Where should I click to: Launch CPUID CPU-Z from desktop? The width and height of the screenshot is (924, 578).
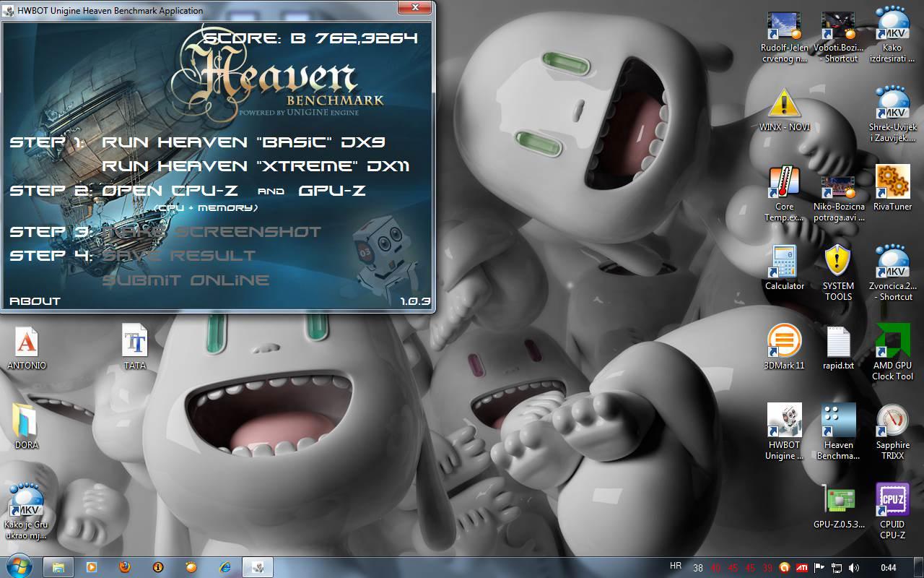pyautogui.click(x=892, y=511)
